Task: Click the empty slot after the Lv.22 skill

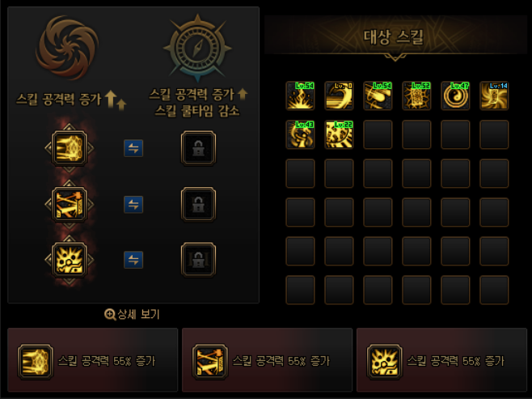Action: (x=378, y=134)
